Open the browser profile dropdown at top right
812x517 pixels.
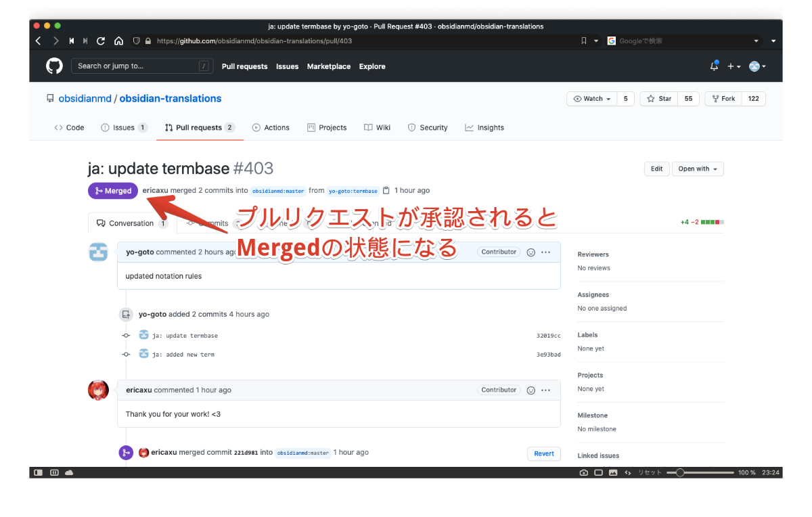point(774,41)
